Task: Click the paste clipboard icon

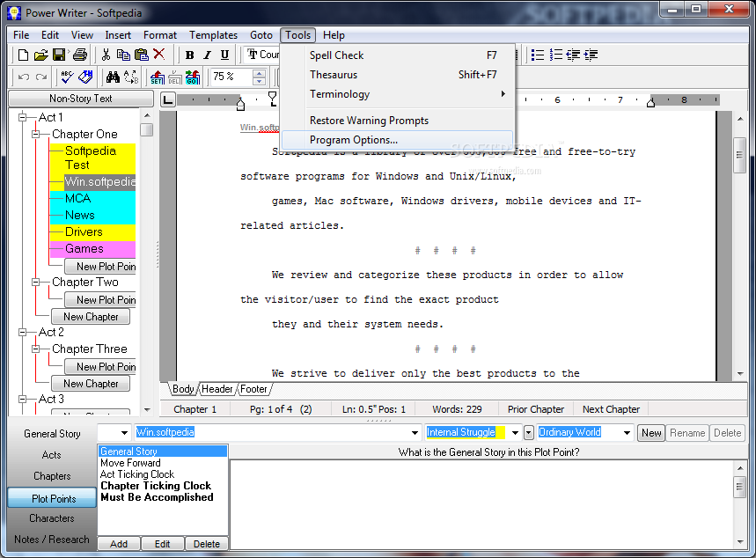Action: tap(142, 55)
